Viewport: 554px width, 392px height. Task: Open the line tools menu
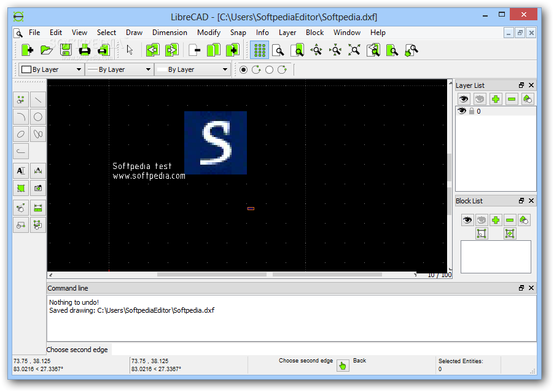(38, 100)
